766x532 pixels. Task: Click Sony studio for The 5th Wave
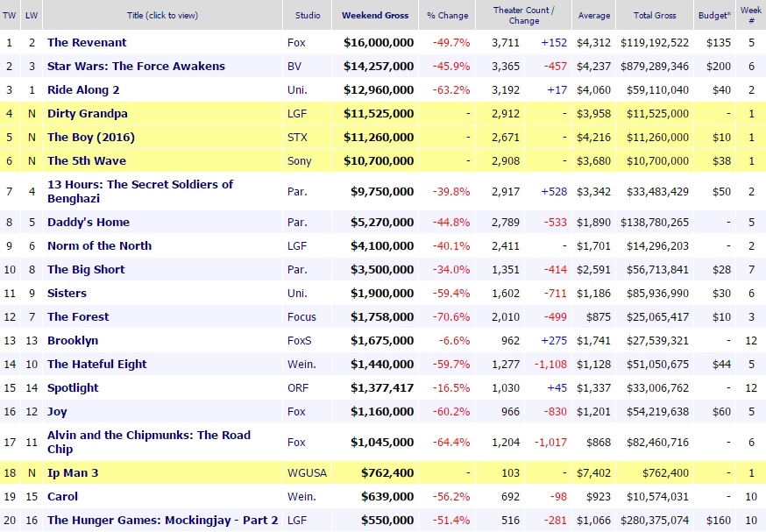299,160
